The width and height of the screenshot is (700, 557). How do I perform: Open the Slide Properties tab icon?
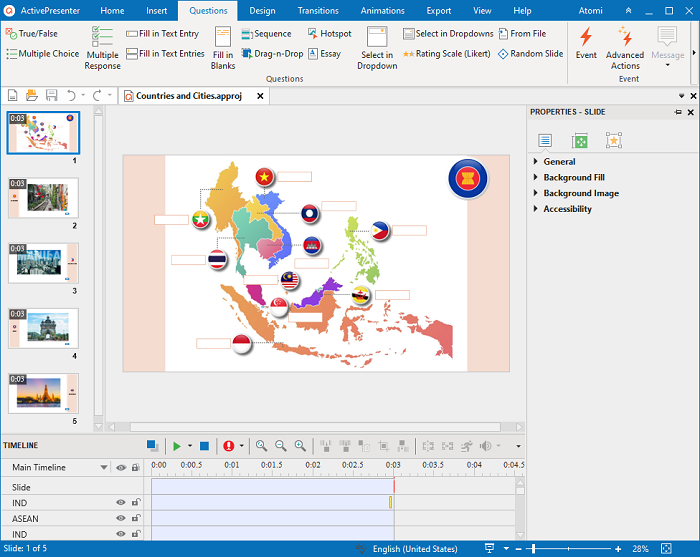[545, 141]
